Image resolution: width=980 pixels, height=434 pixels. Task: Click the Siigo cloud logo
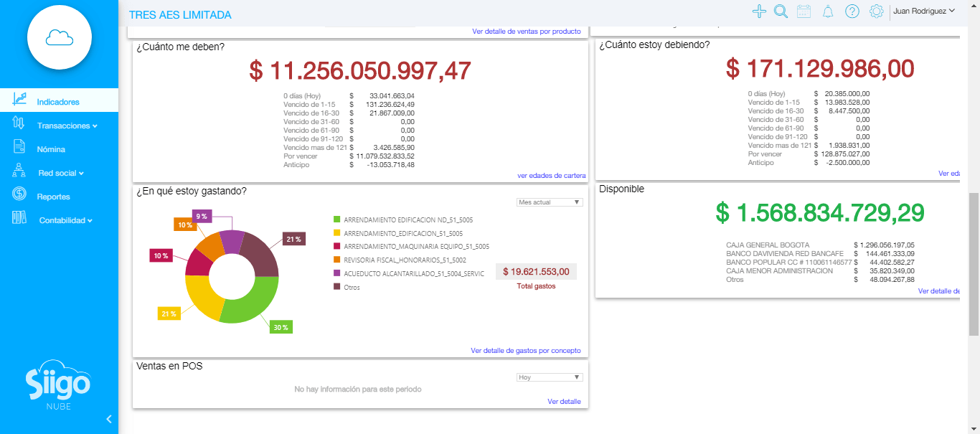coord(59,37)
